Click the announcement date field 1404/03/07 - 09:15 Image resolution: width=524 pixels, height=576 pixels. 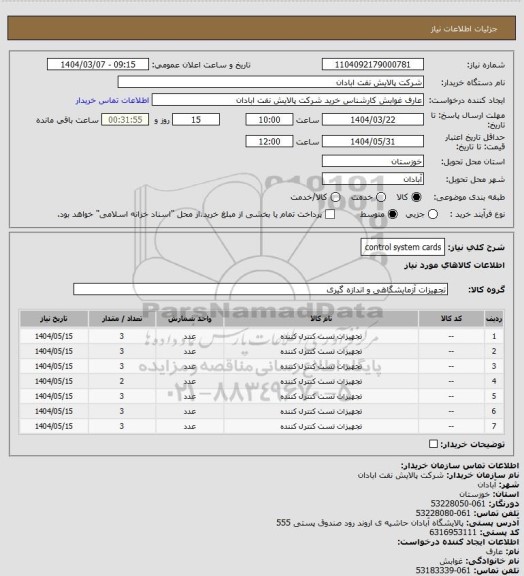(x=98, y=64)
